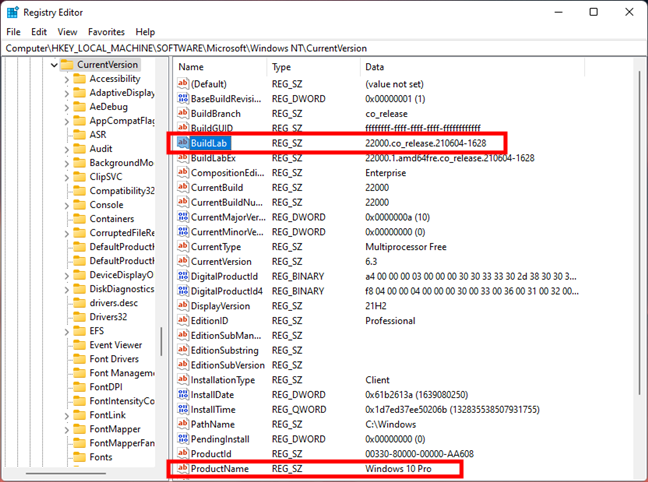This screenshot has height=482, width=648.
Task: Expand the FontLink key
Action: click(67, 416)
